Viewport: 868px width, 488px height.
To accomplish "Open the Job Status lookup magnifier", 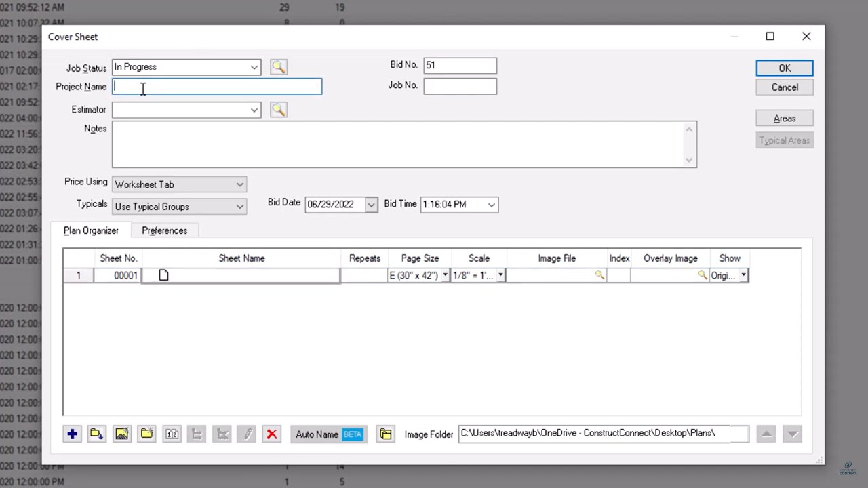I will (x=278, y=66).
